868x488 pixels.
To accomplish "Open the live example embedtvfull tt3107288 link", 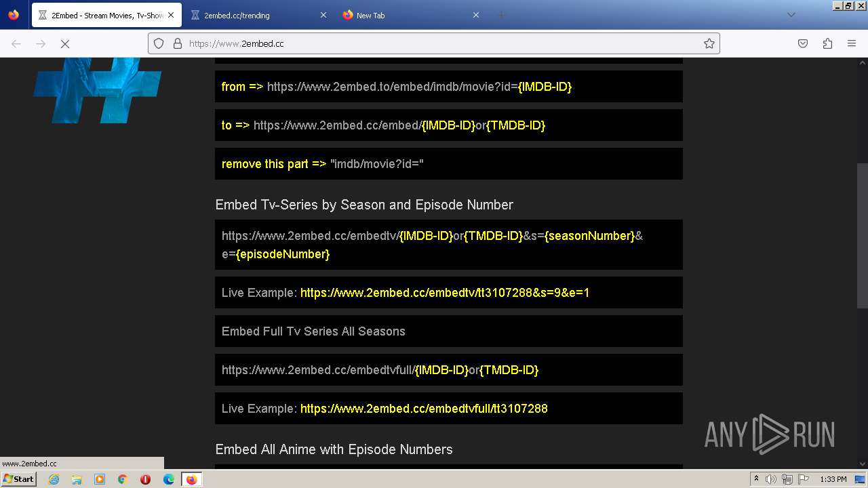I will coord(424,409).
